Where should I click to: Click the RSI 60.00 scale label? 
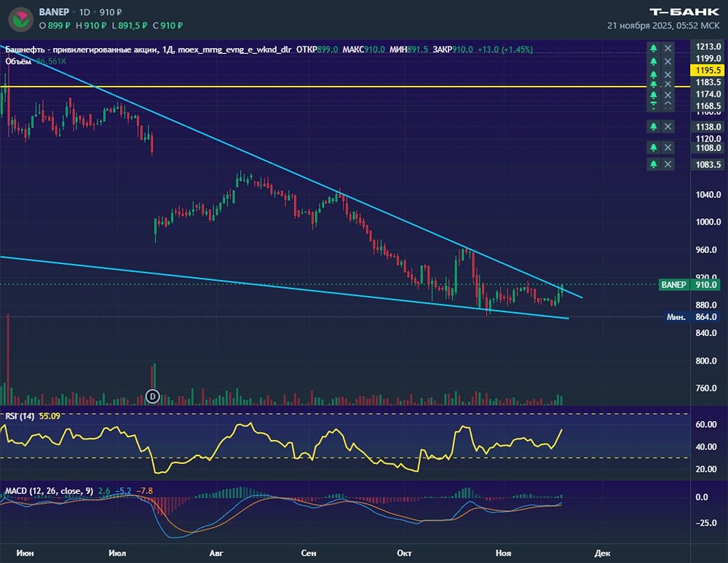point(705,424)
